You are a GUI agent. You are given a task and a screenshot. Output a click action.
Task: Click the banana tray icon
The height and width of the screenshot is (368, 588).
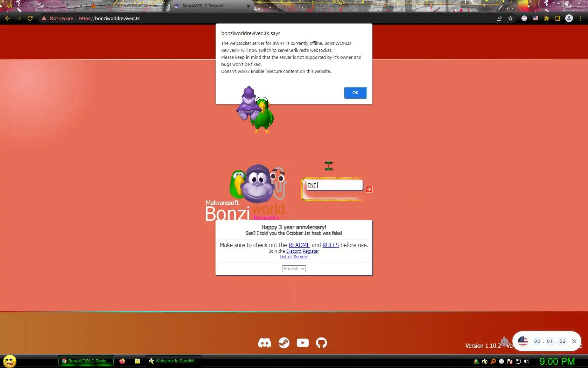click(485, 361)
